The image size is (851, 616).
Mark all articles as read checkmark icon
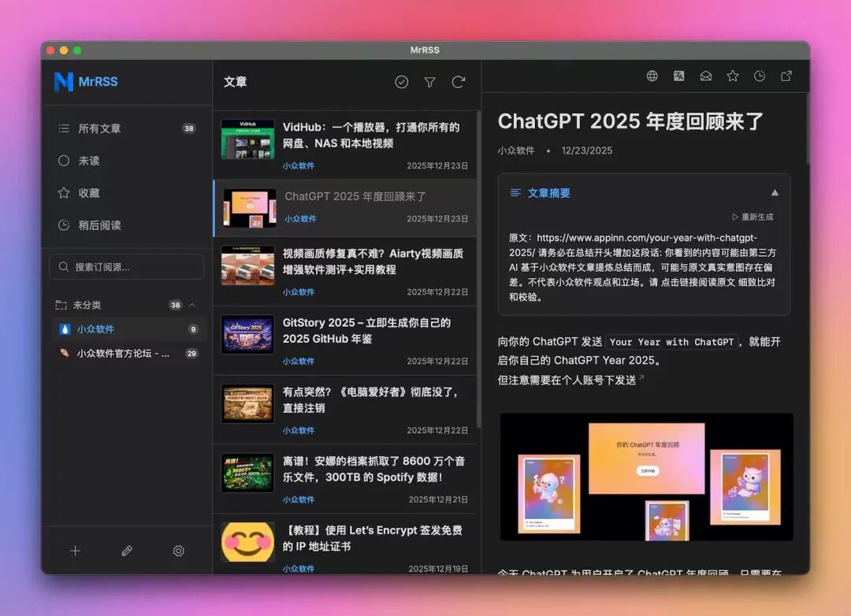(x=402, y=82)
